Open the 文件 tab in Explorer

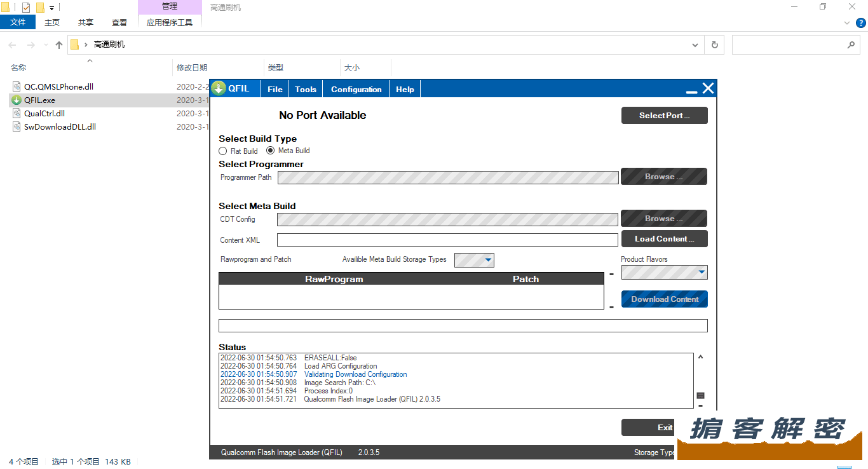tap(18, 22)
